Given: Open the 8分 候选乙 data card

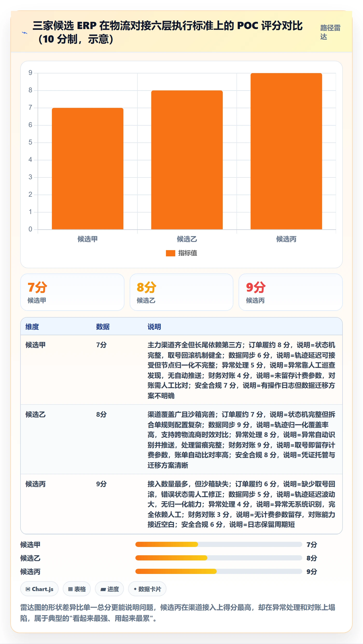Looking at the screenshot, I should click(x=181, y=292).
